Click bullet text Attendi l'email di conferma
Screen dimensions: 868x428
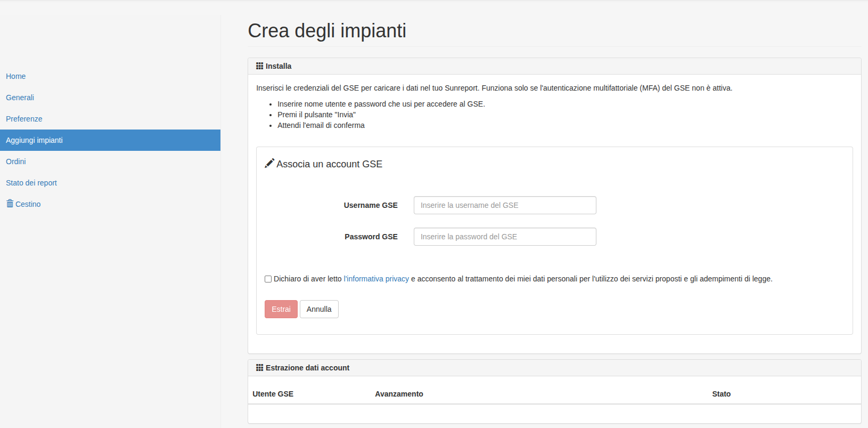click(x=321, y=125)
